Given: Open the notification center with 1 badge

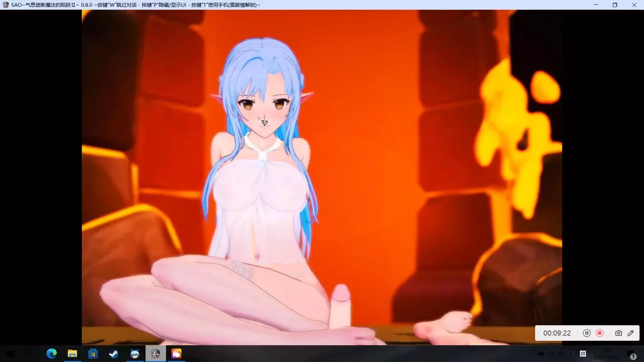Looking at the screenshot, I should tap(632, 354).
